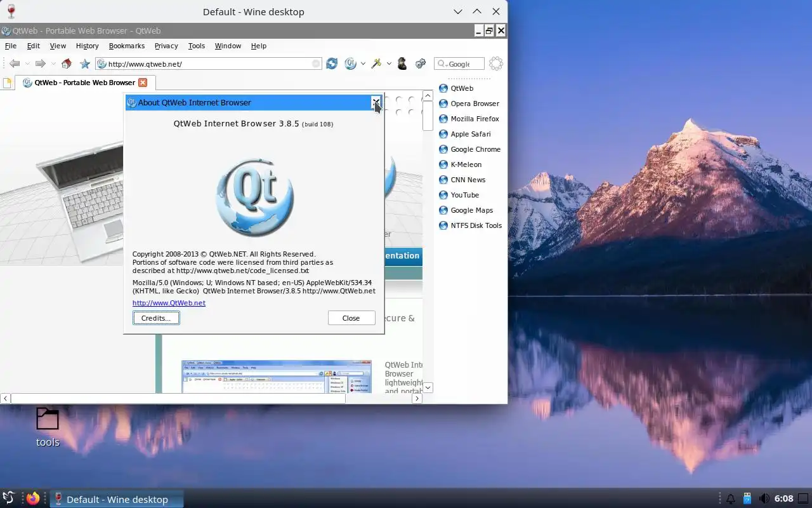The image size is (812, 508).
Task: Open Apple Safari bookmark in sidebar
Action: (x=464, y=134)
